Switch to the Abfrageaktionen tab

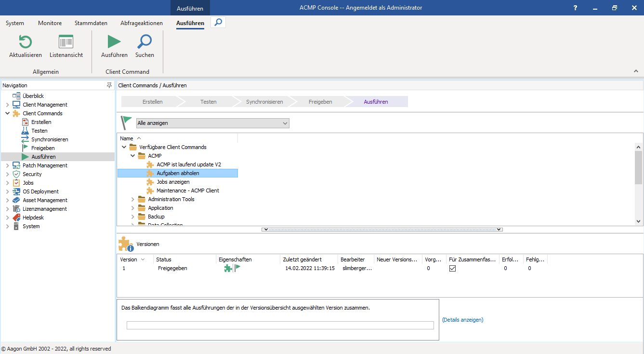(x=141, y=23)
